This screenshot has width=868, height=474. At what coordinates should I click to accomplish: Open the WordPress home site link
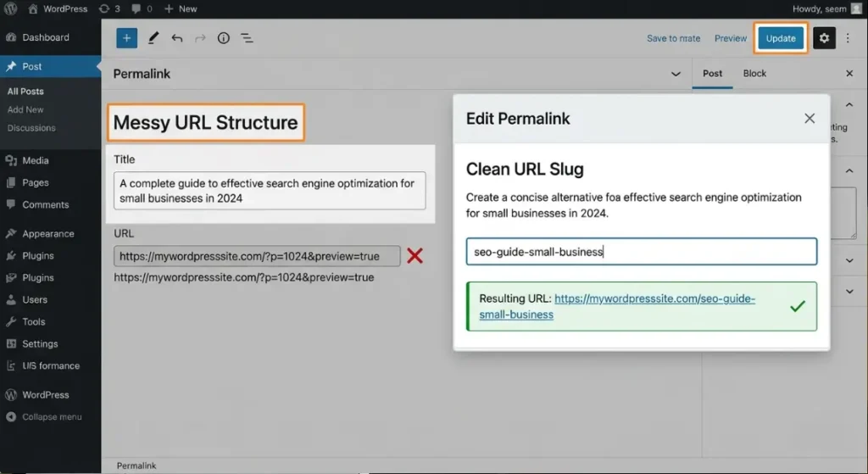[x=58, y=8]
